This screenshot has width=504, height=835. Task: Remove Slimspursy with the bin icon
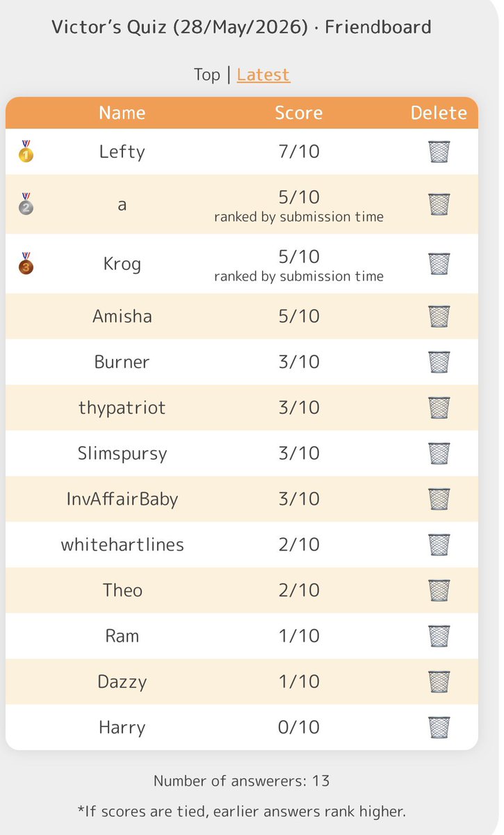pyautogui.click(x=439, y=453)
